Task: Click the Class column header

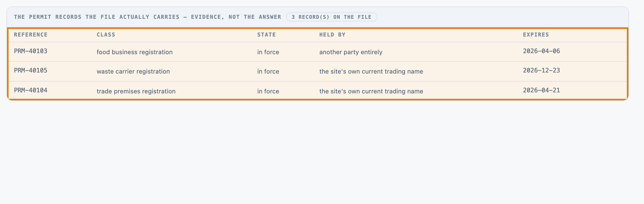Action: pos(106,35)
